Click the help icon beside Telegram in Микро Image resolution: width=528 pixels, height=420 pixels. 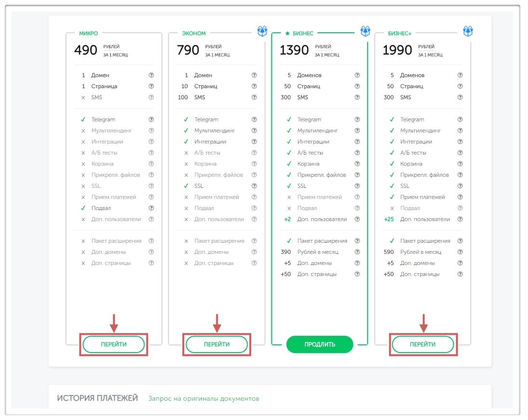(151, 119)
